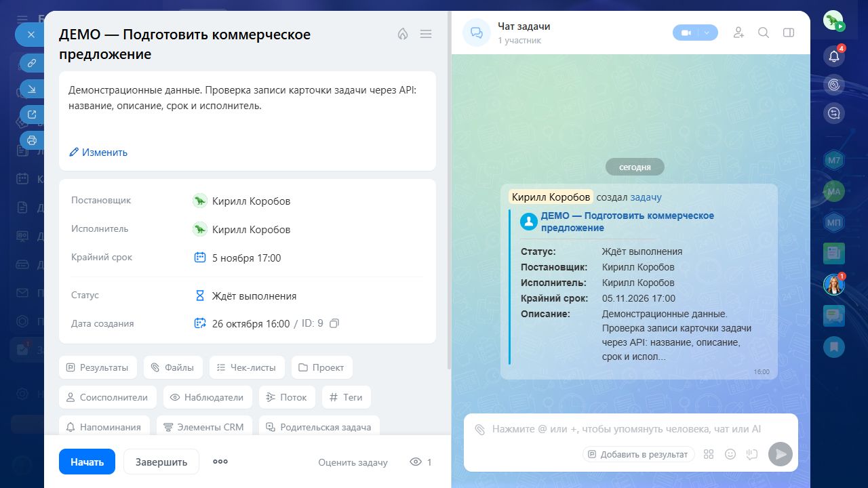This screenshot has height=488, width=868.
Task: Toggle the flame priority icon in the task header
Action: [403, 34]
